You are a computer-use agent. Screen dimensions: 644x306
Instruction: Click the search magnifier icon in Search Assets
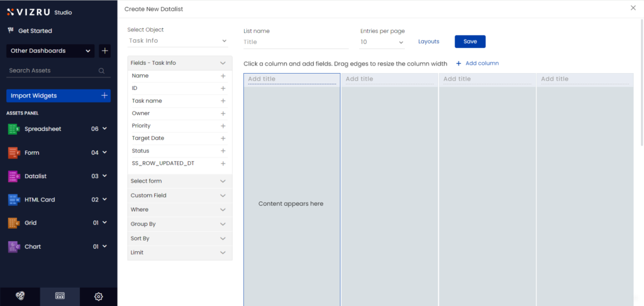pyautogui.click(x=102, y=71)
